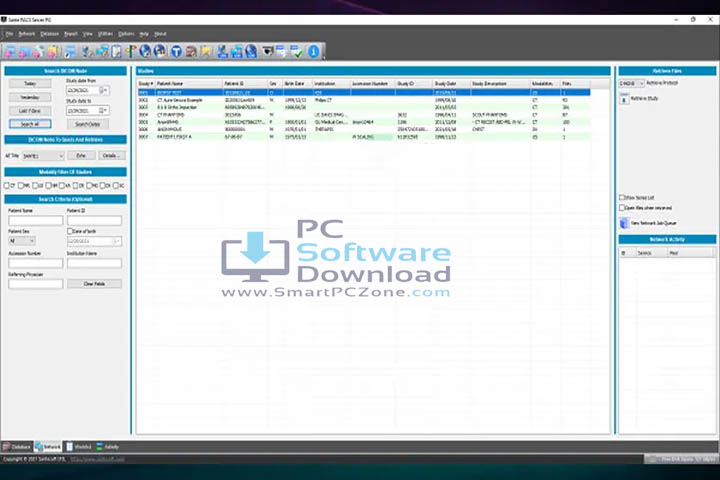The image size is (720, 480).
Task: Toggle Open files when retrieved checkbox
Action: tap(622, 208)
